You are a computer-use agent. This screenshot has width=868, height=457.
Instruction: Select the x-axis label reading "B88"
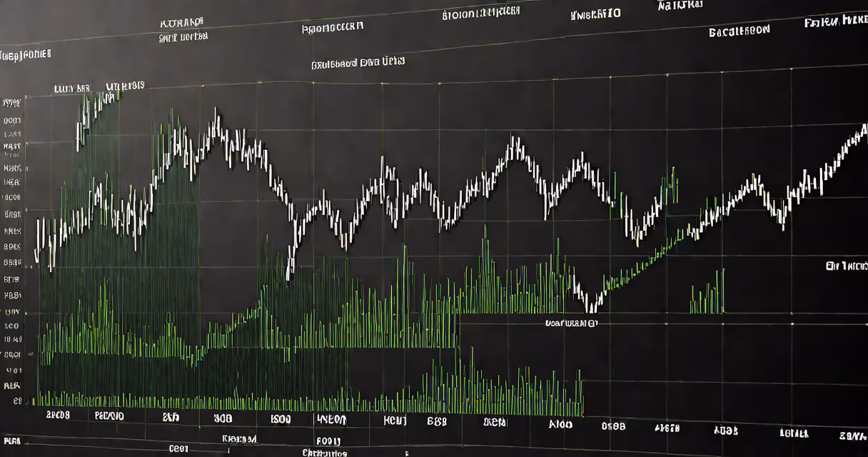[x=437, y=421]
